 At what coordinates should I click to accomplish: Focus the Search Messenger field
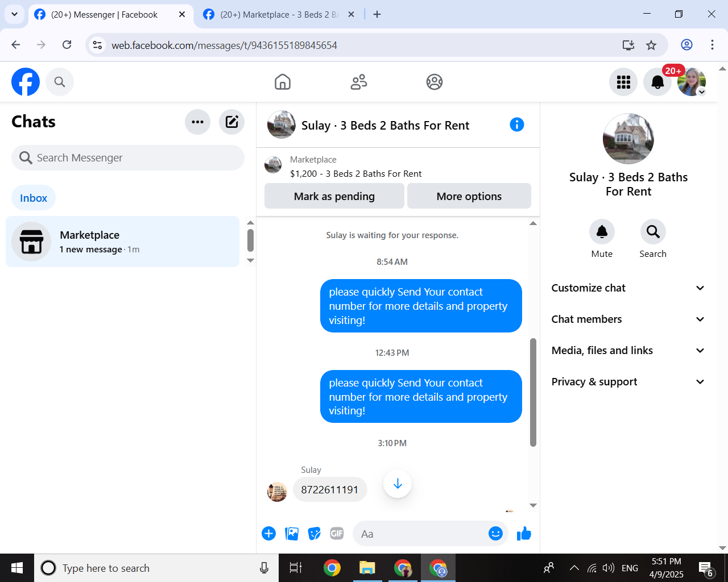pos(128,158)
